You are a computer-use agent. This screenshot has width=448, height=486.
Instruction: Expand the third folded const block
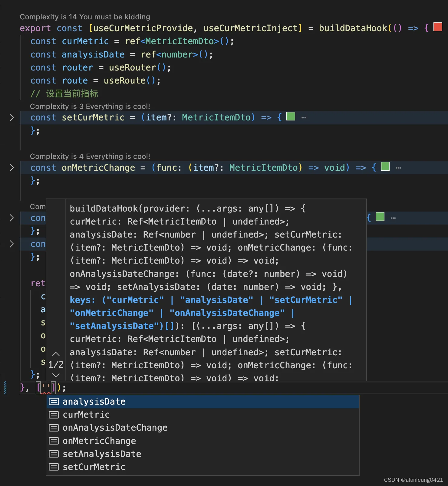pyautogui.click(x=12, y=218)
